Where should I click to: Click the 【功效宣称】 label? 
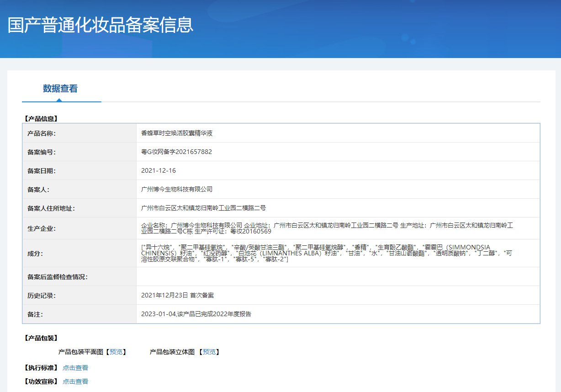pyautogui.click(x=41, y=381)
